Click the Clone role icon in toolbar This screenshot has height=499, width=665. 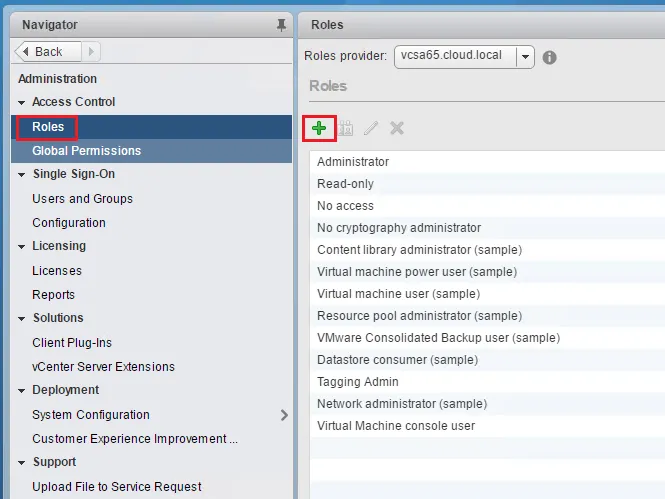coord(346,128)
